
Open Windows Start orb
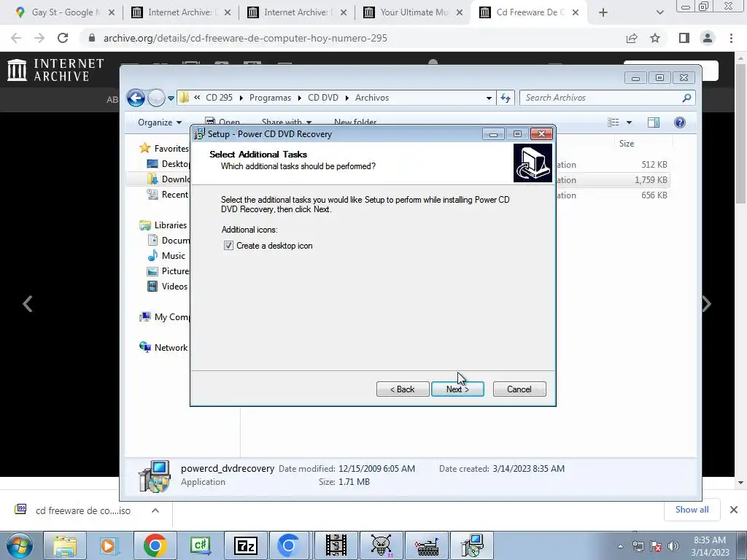click(20, 545)
